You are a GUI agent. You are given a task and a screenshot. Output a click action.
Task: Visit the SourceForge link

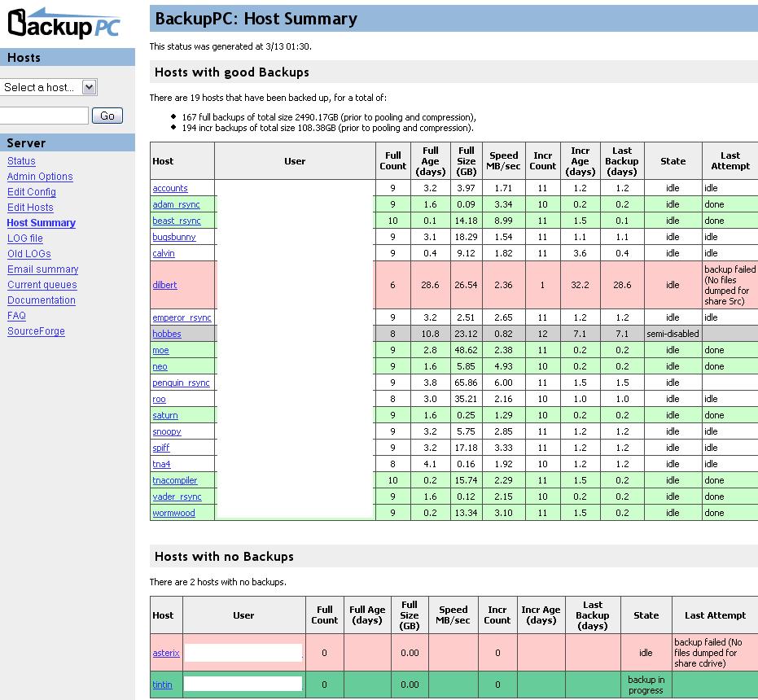point(36,331)
